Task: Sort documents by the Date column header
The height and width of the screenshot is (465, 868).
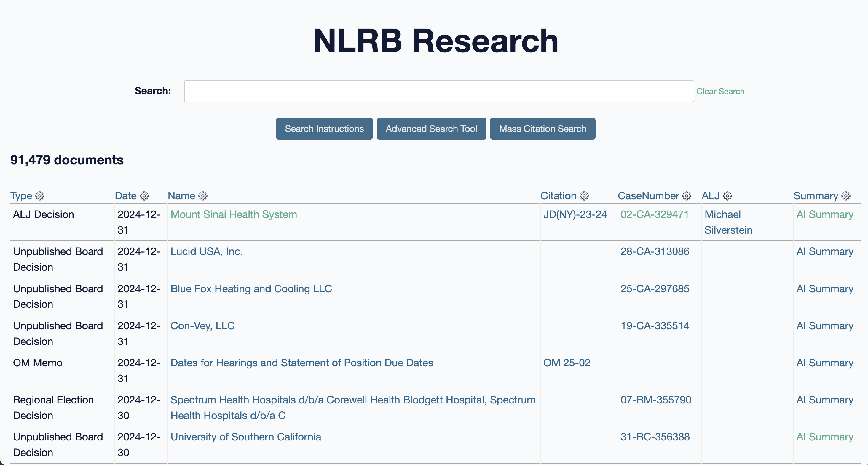Action: pyautogui.click(x=125, y=196)
